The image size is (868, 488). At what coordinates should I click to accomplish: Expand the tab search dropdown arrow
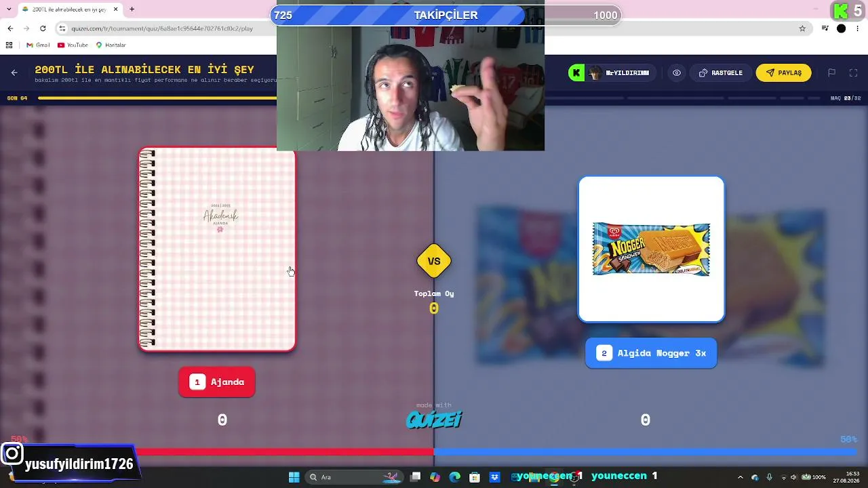(x=8, y=9)
